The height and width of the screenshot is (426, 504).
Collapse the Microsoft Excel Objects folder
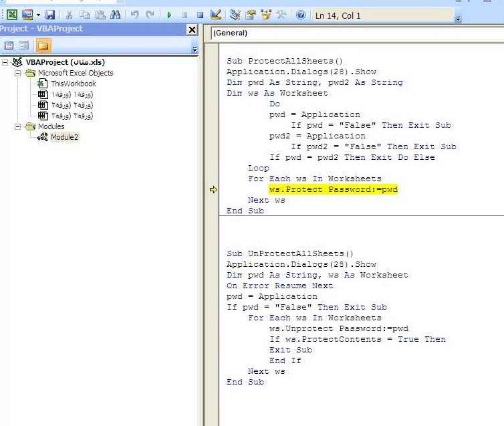17,73
